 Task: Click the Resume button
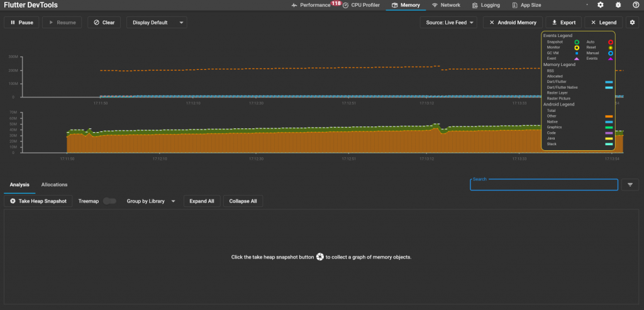click(62, 23)
